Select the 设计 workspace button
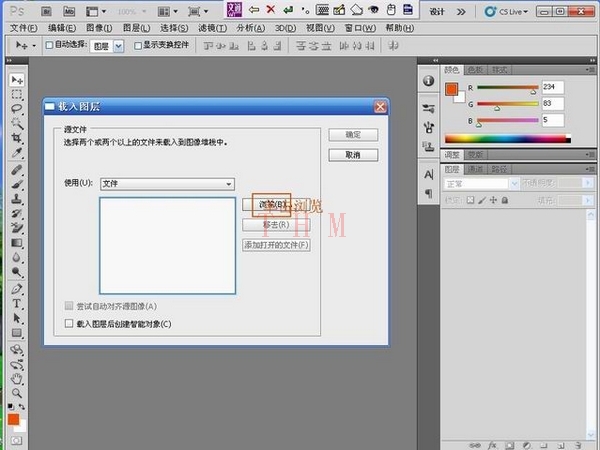 (x=437, y=12)
